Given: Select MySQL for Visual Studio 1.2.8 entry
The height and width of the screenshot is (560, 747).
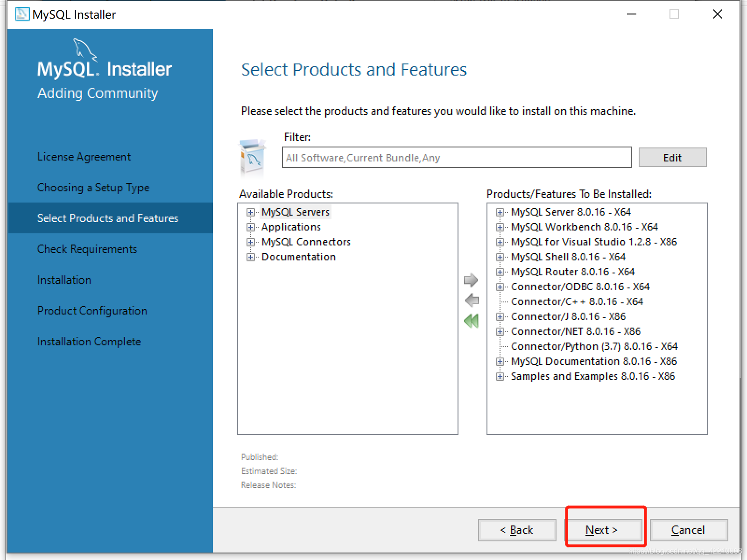Looking at the screenshot, I should coord(594,242).
